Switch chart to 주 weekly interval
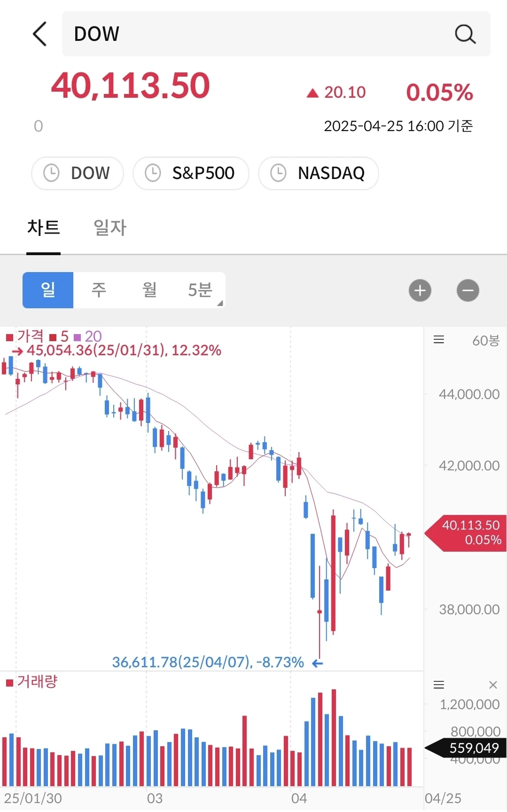The width and height of the screenshot is (507, 812). (99, 290)
